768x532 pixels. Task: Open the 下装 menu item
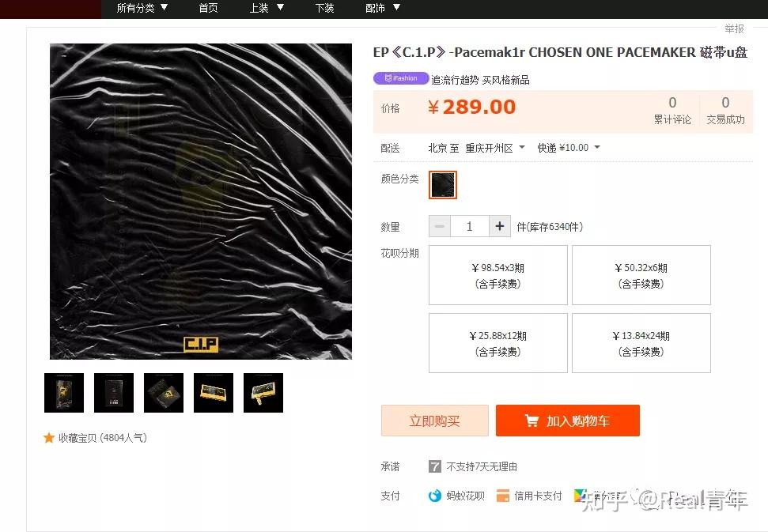click(325, 8)
